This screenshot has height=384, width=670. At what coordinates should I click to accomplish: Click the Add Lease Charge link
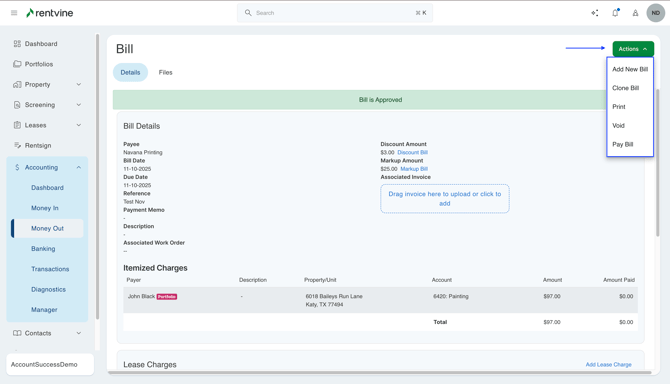click(x=608, y=364)
